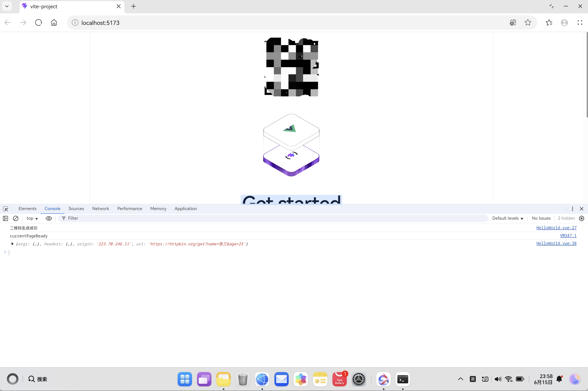Open DevTools more options menu
The height and width of the screenshot is (391, 588).
(573, 209)
